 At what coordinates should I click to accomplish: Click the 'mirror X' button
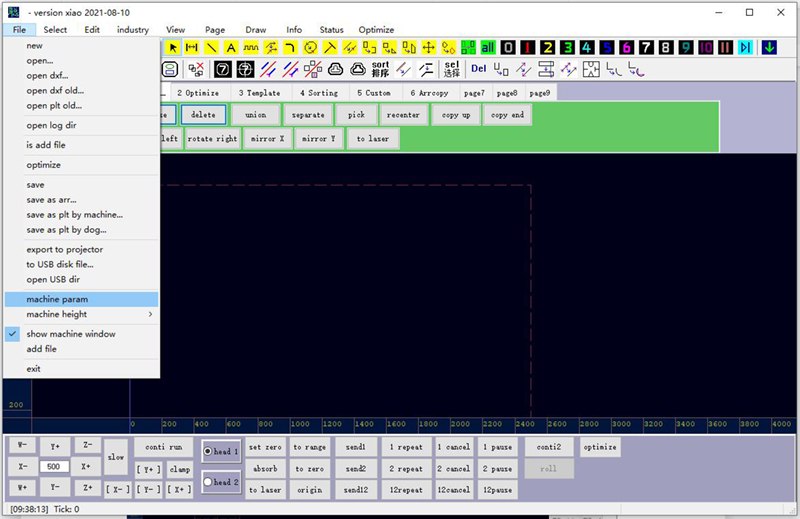coord(267,138)
